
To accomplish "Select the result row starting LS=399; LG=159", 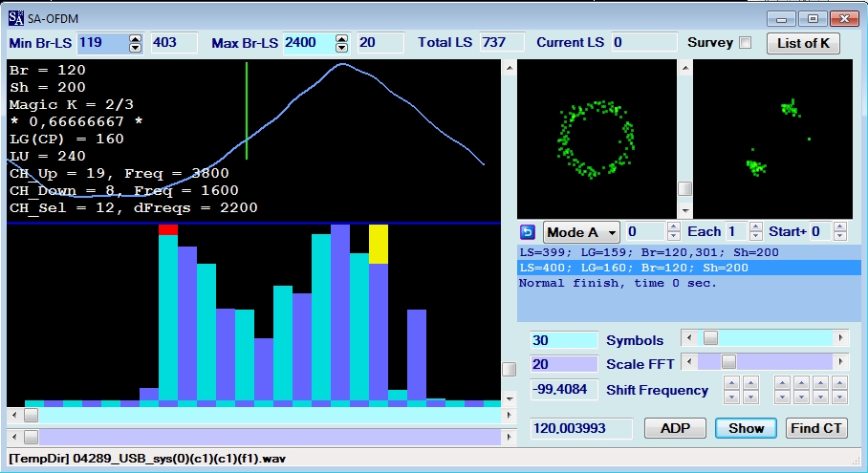I will (x=688, y=252).
